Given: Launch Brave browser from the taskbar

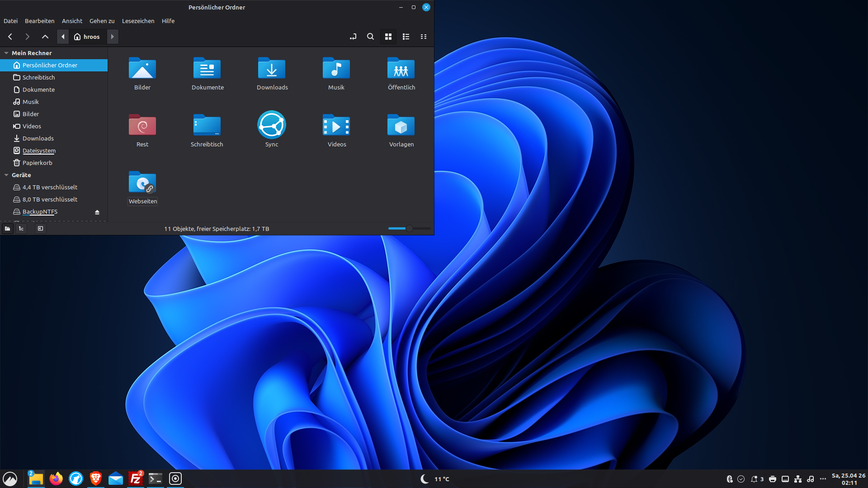Looking at the screenshot, I should (96, 479).
